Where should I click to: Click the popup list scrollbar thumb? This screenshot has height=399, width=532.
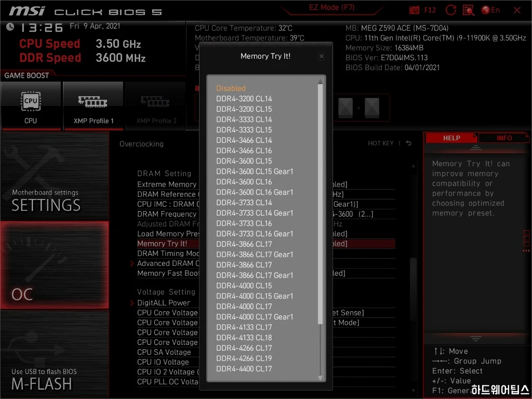click(x=320, y=204)
